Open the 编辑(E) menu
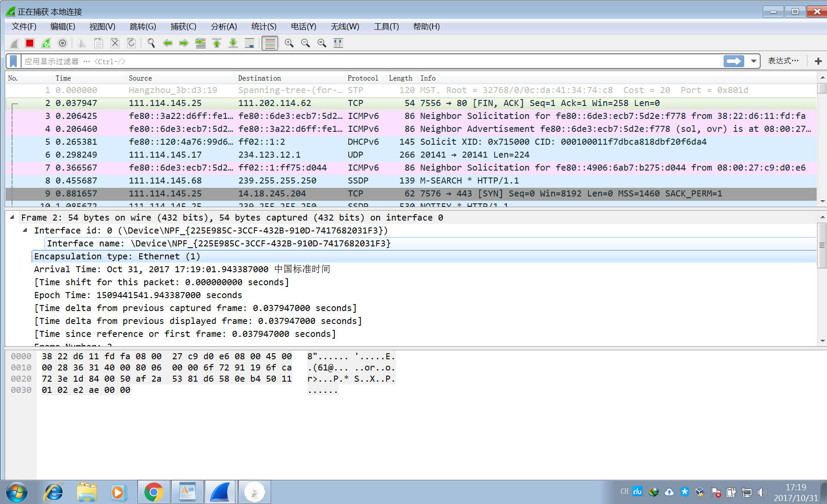The width and height of the screenshot is (827, 504). pyautogui.click(x=62, y=27)
